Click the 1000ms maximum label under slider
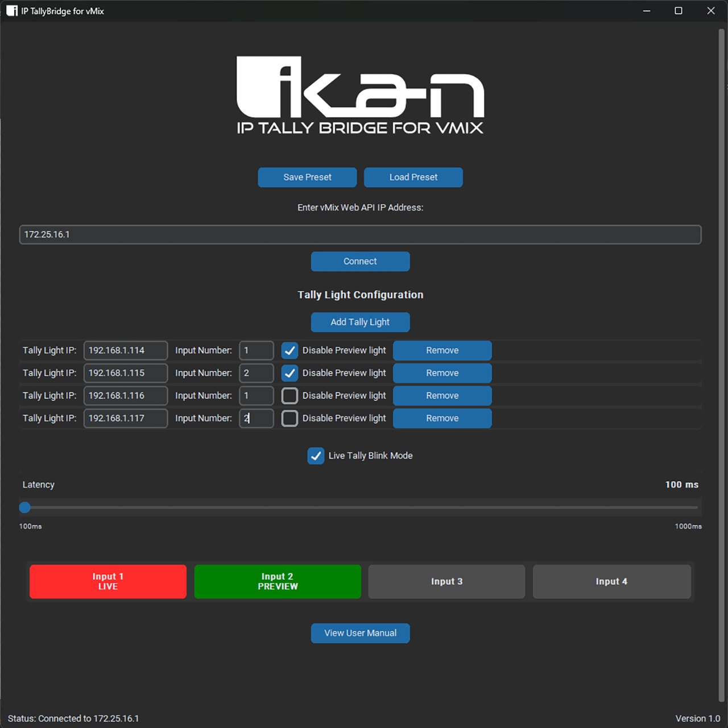This screenshot has height=728, width=728. 688,526
